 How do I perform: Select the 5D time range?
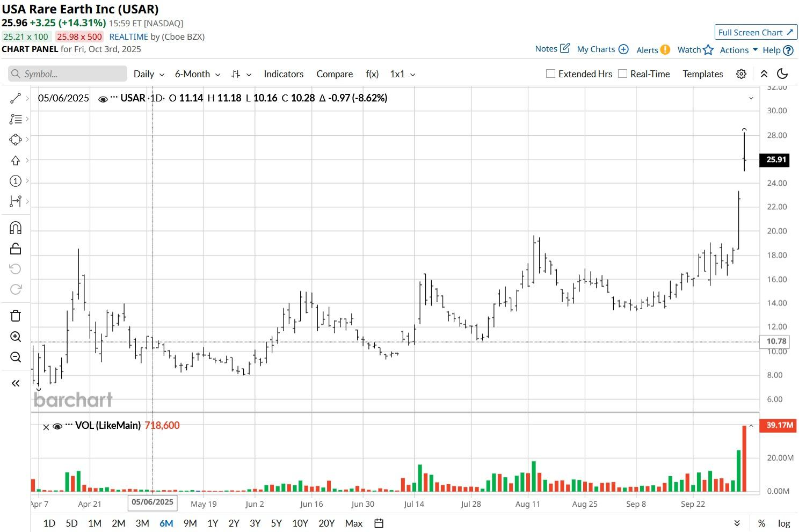[x=71, y=523]
